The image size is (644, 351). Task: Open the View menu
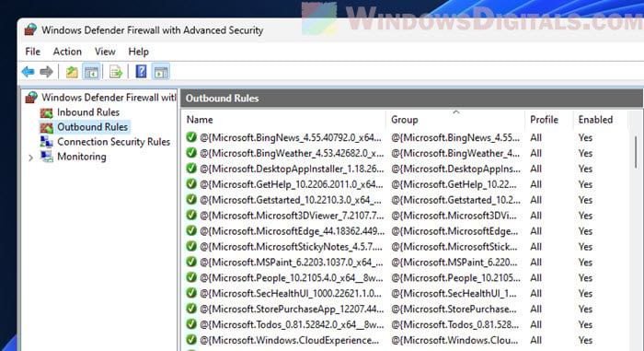click(105, 52)
